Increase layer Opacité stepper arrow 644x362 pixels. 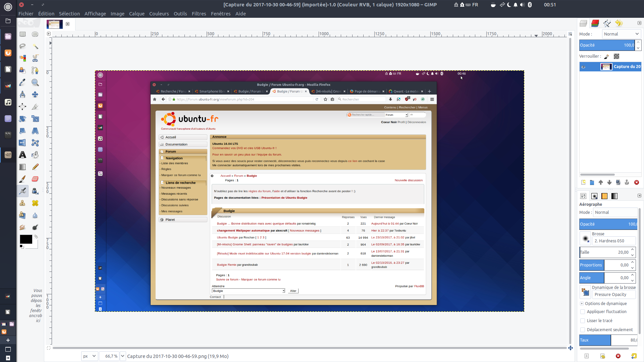click(x=638, y=43)
